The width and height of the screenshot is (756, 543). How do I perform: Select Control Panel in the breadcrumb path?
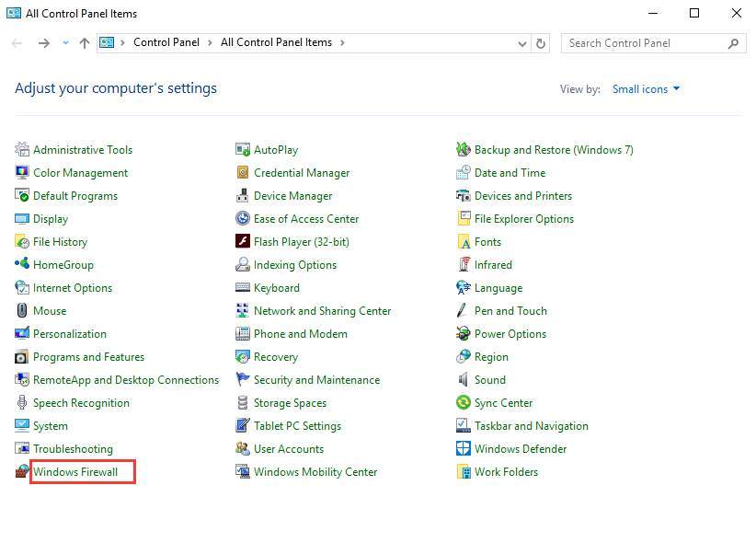coord(166,42)
